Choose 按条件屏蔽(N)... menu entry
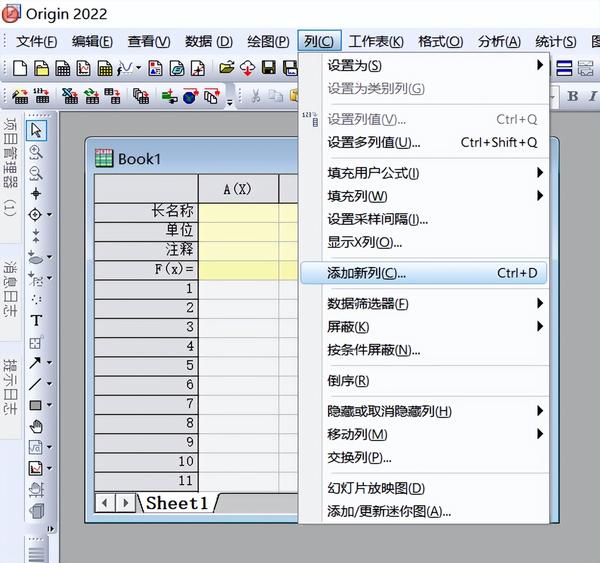This screenshot has height=563, width=600. 424,350
